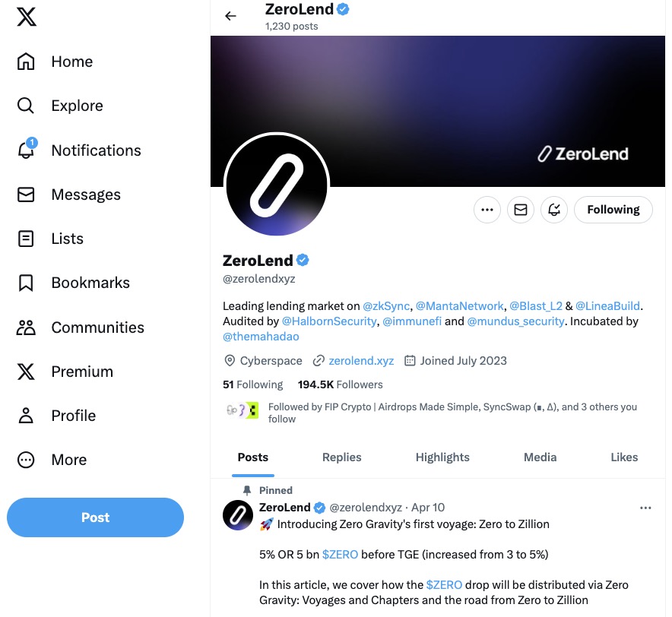Go back using the arrow icon
Viewport: 672px width, 617px height.
231,16
